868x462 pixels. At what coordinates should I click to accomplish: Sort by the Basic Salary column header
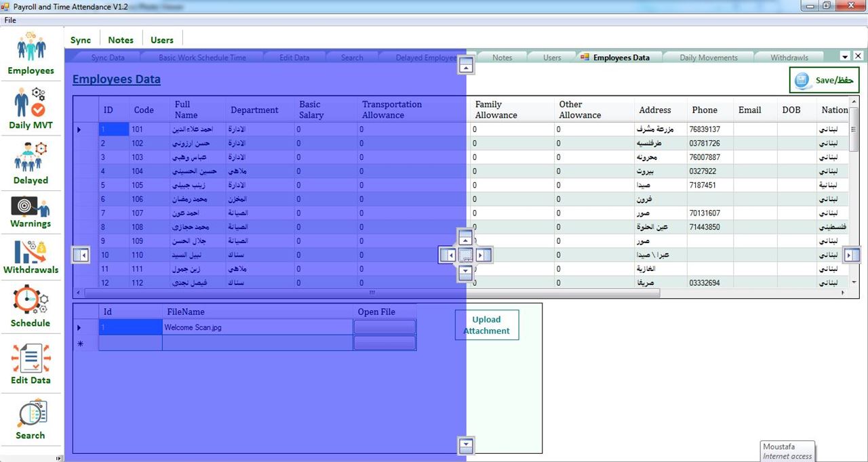325,110
